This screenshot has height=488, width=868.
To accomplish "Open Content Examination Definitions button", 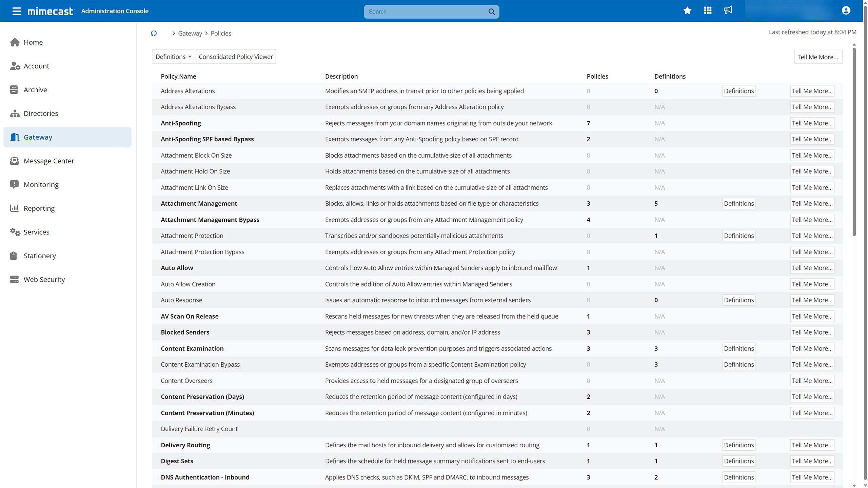I will 739,348.
